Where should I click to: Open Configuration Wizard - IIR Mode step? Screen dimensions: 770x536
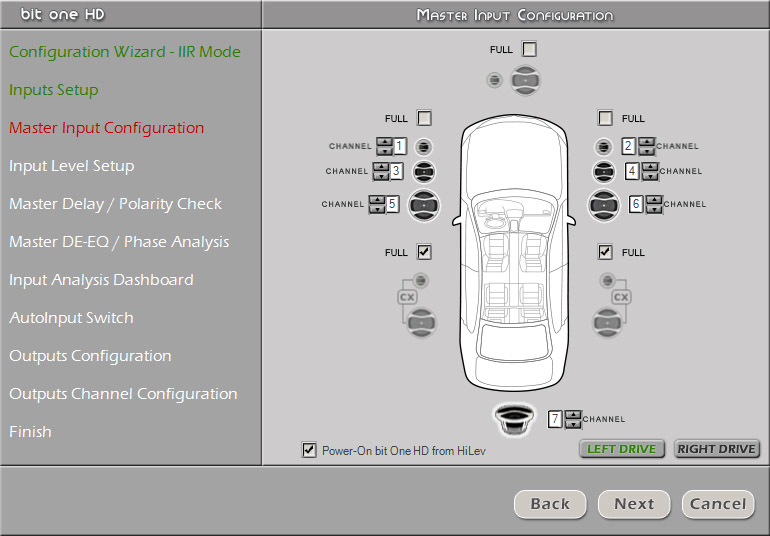pyautogui.click(x=125, y=52)
